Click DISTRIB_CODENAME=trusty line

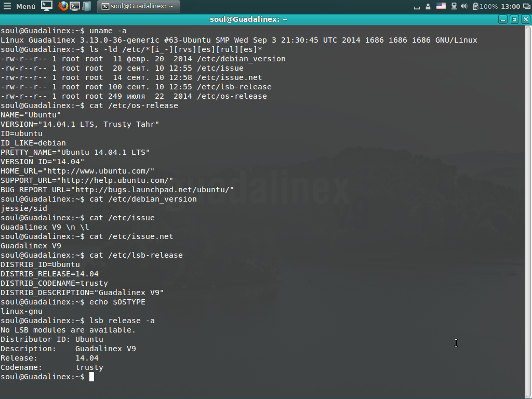coord(54,283)
